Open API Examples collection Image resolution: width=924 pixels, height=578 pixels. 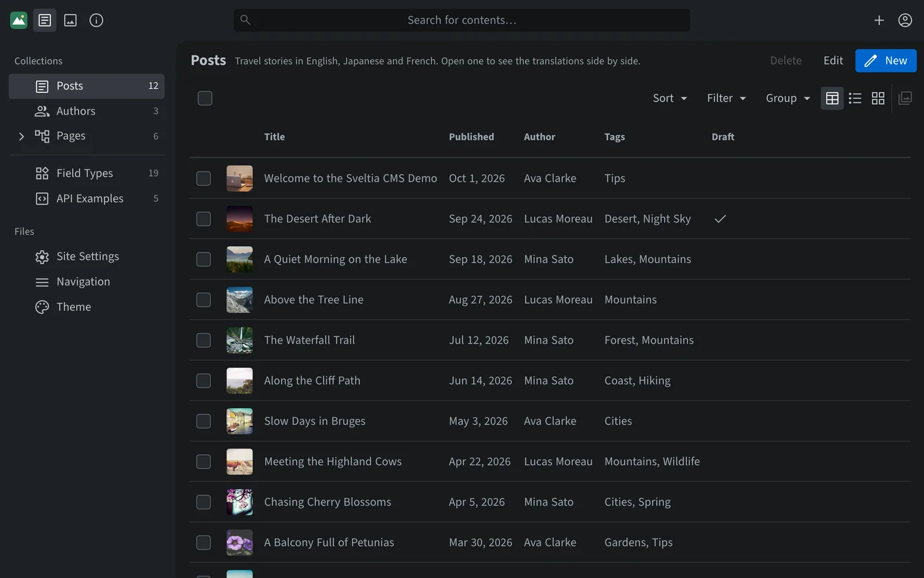point(87,199)
